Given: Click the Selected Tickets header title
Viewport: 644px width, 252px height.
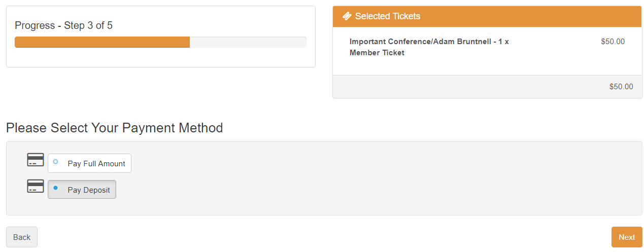Looking at the screenshot, I should (x=388, y=16).
